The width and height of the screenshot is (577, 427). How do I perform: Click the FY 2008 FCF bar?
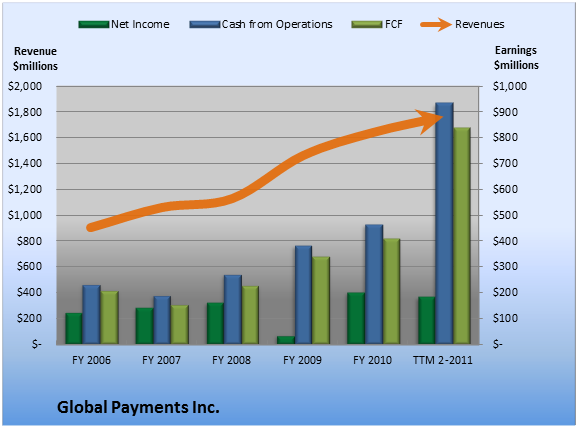250,315
